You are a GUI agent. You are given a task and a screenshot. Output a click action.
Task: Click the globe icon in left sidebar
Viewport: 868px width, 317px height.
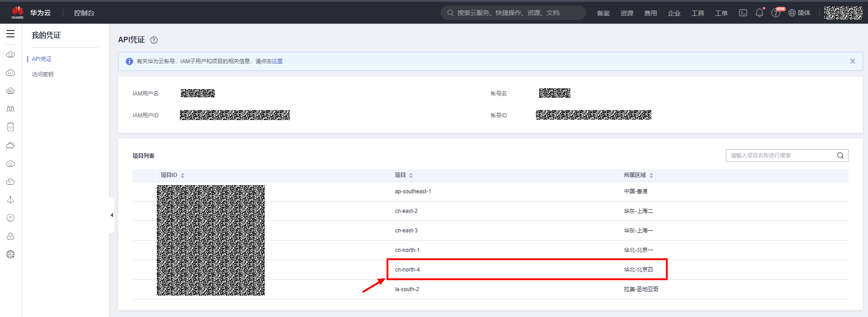[x=10, y=254]
